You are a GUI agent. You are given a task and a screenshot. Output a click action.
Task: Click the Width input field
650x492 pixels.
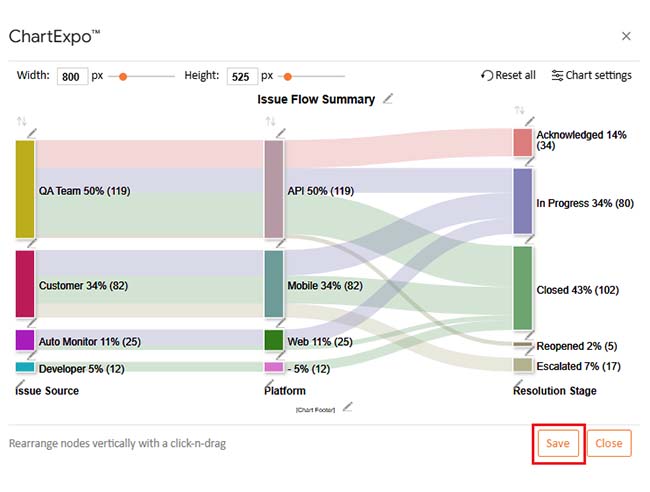[x=72, y=76]
